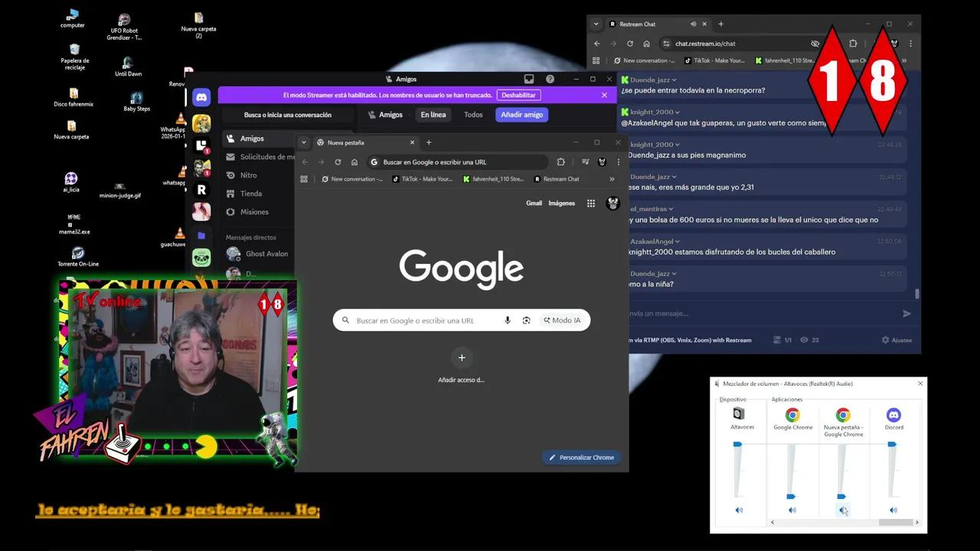980x551 pixels.
Task: Open the Imágenes link
Action: [x=561, y=203]
